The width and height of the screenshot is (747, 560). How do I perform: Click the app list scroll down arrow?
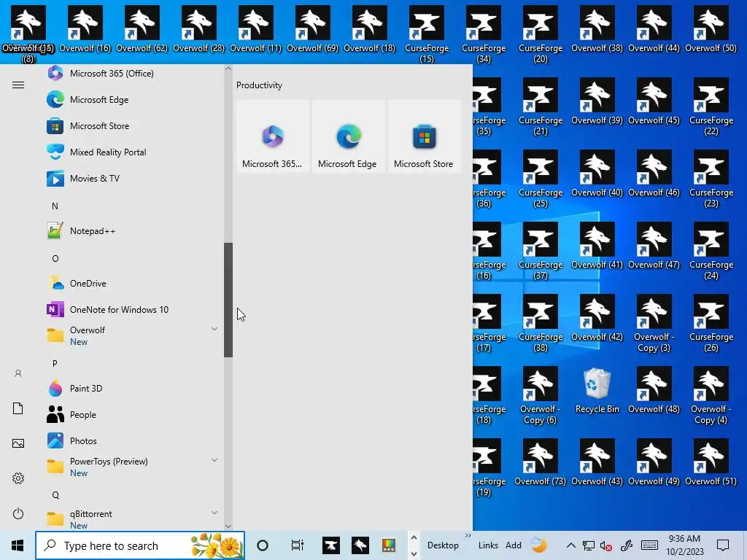tap(228, 526)
